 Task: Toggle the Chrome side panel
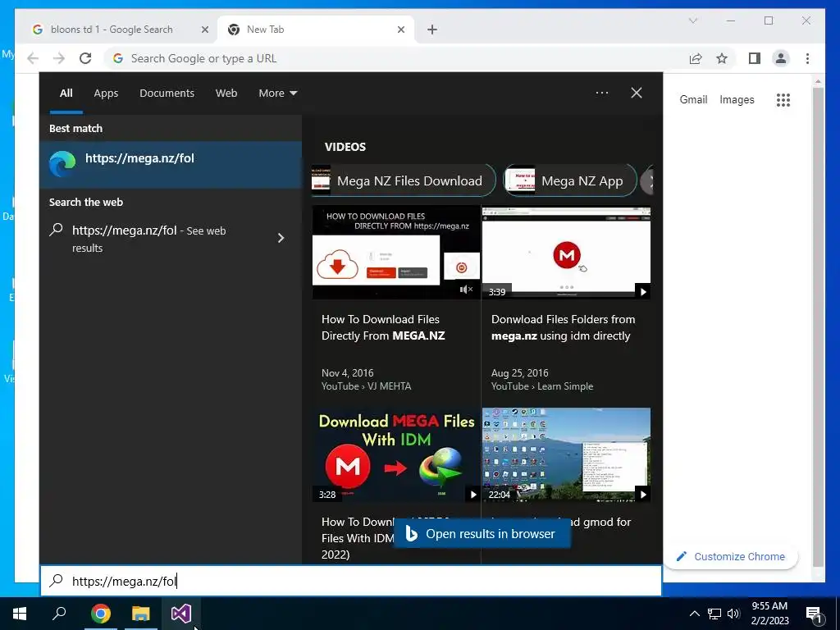click(x=755, y=58)
